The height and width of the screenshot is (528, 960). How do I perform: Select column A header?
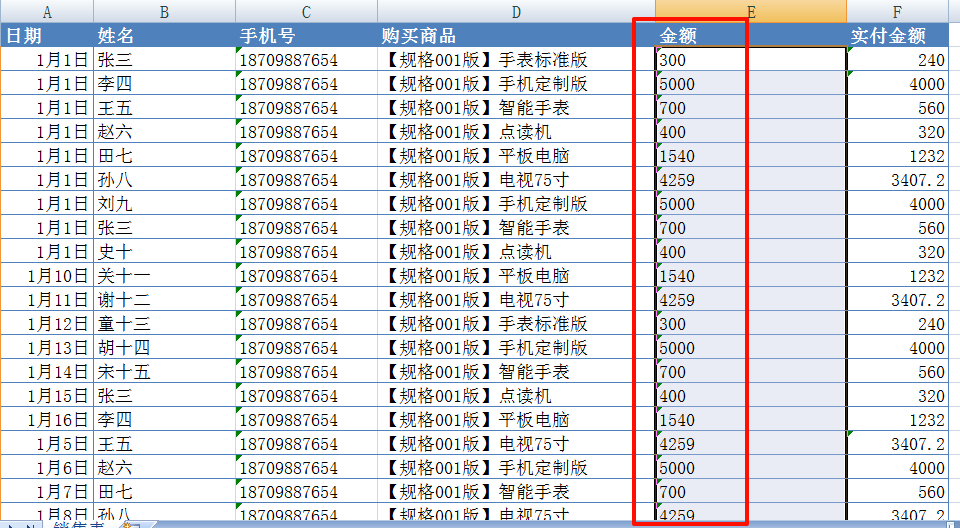pos(47,12)
